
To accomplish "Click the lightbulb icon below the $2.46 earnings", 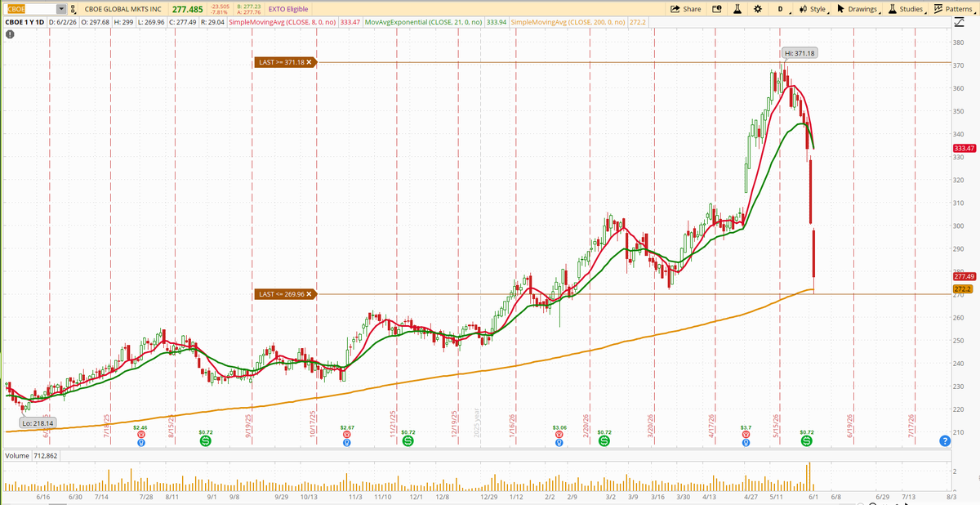I will (140, 443).
